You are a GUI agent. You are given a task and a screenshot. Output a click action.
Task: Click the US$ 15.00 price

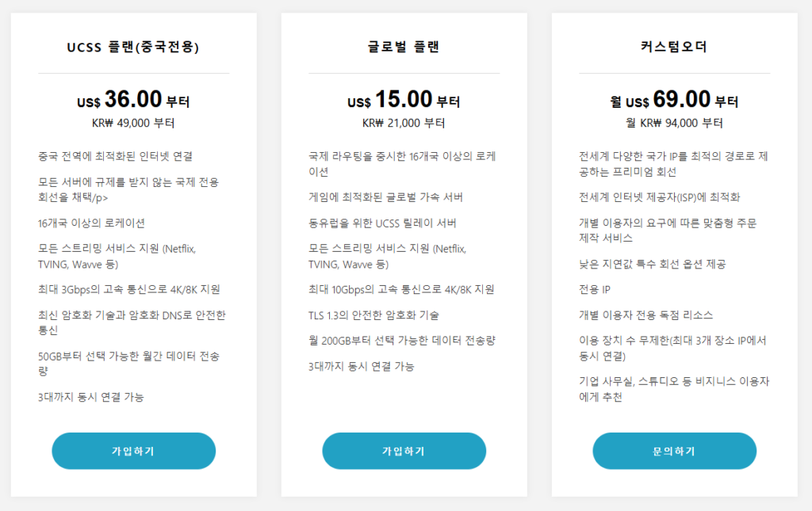pos(404,99)
